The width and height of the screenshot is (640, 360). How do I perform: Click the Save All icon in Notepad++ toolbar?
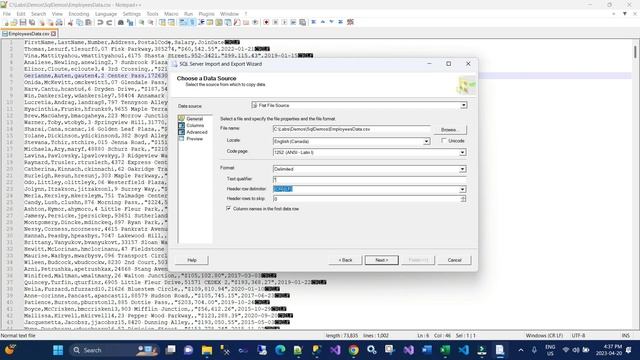(32, 22)
